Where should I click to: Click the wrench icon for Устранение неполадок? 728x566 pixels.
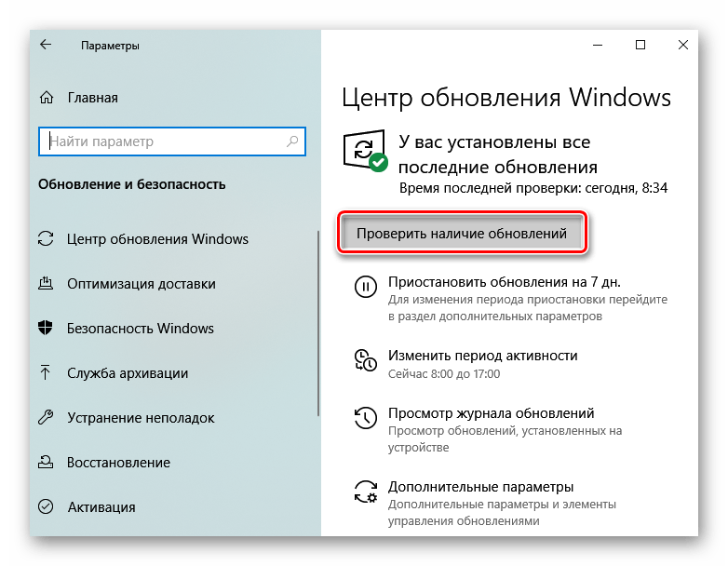pos(46,417)
